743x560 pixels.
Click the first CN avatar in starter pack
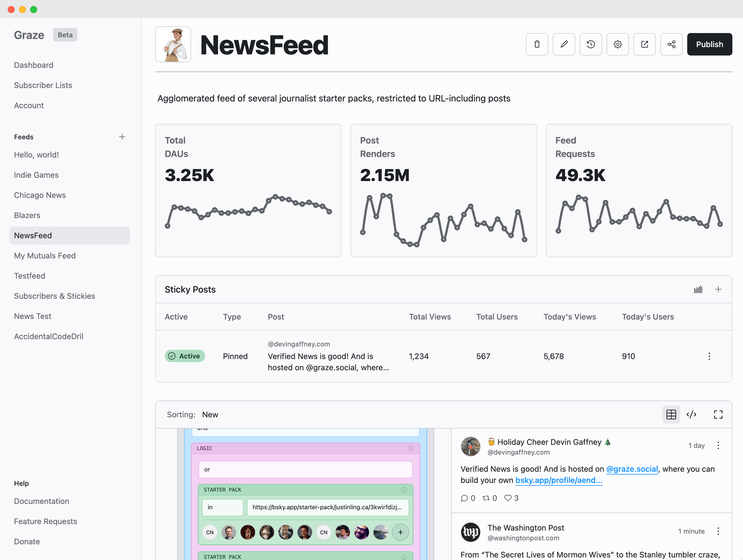click(210, 532)
